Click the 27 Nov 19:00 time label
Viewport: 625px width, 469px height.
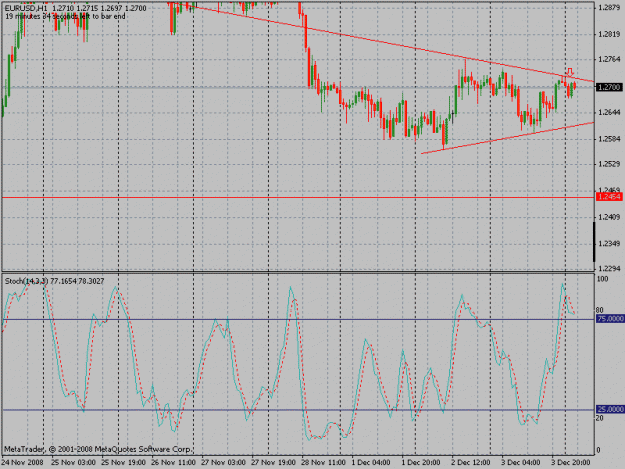(273, 462)
